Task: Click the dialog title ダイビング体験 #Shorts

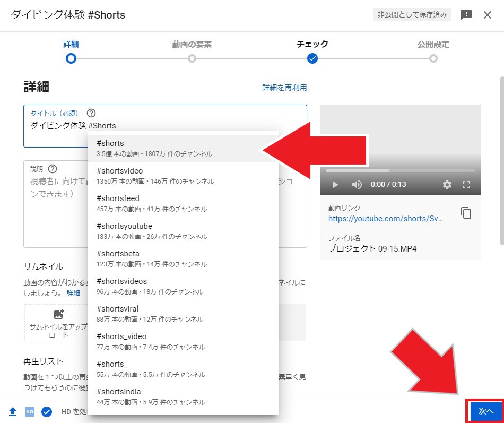Action: [x=68, y=15]
